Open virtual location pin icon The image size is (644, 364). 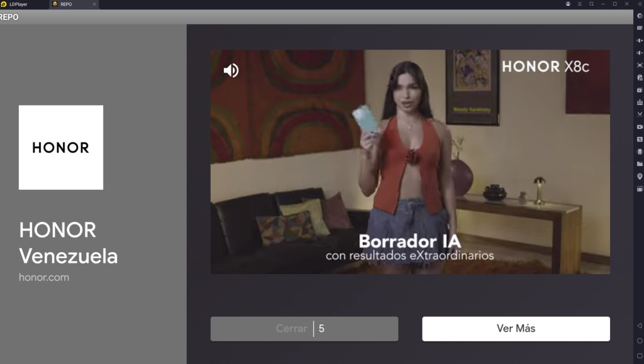640,176
